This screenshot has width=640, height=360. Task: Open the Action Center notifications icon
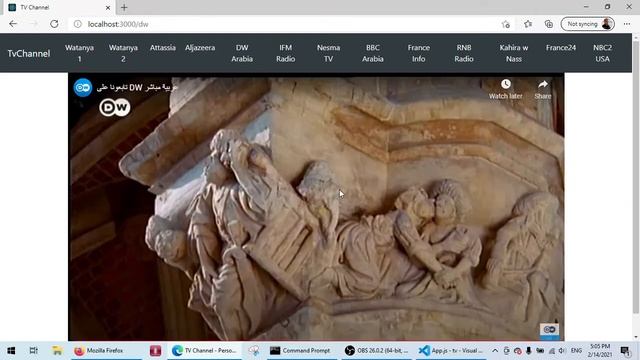(625, 351)
